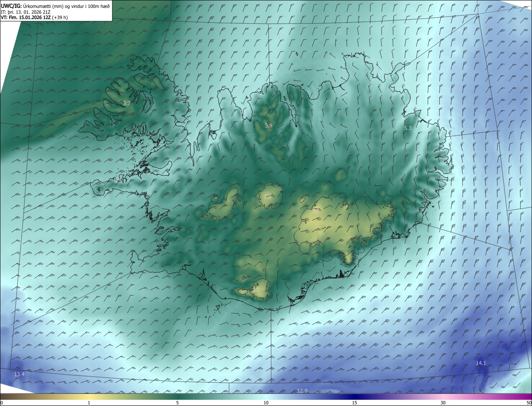Click the 3.7 value over the Westfjords
Image resolution: width=532 pixels, height=406 pixels.
click(x=127, y=103)
